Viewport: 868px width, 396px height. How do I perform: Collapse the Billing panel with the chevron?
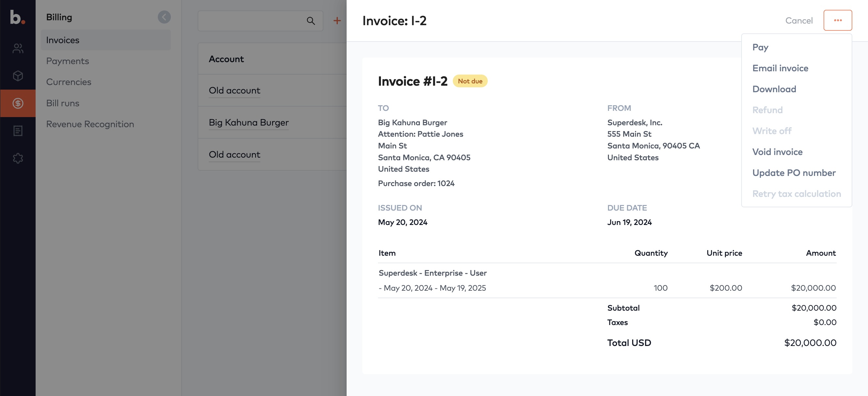coord(164,17)
